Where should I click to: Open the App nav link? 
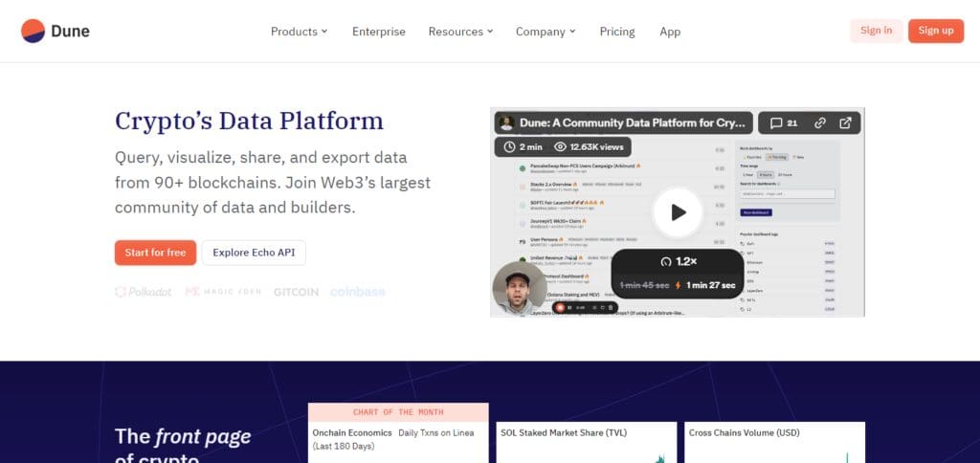tap(670, 32)
